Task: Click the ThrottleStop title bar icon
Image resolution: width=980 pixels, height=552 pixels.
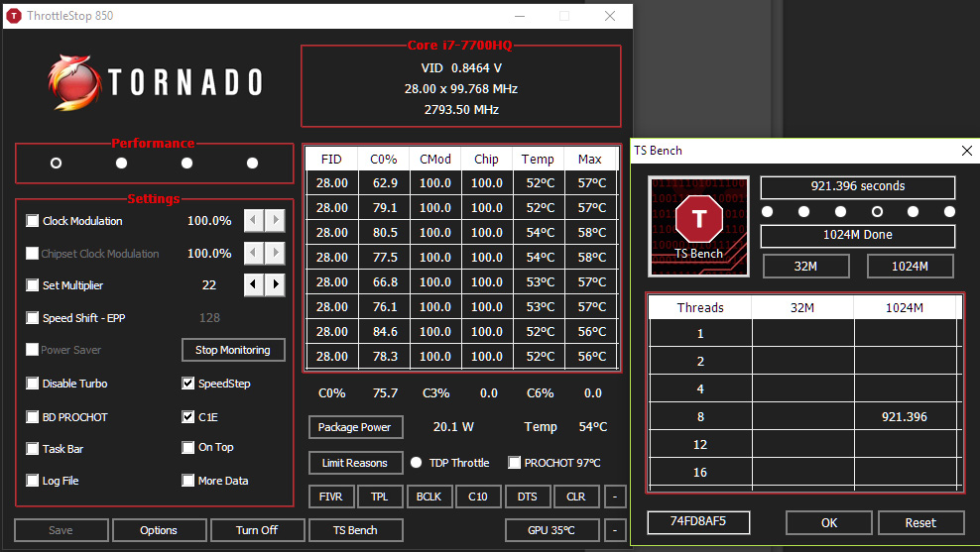Action: (13, 16)
